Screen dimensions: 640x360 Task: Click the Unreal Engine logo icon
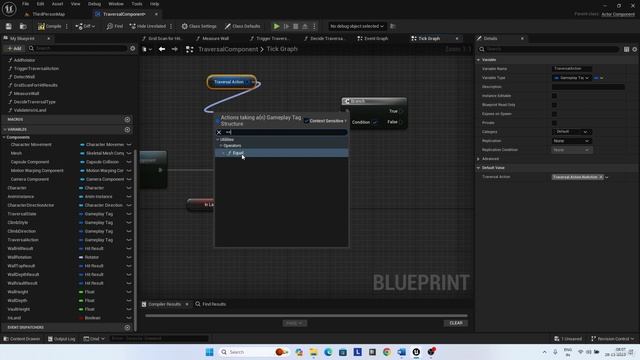(x=9, y=9)
